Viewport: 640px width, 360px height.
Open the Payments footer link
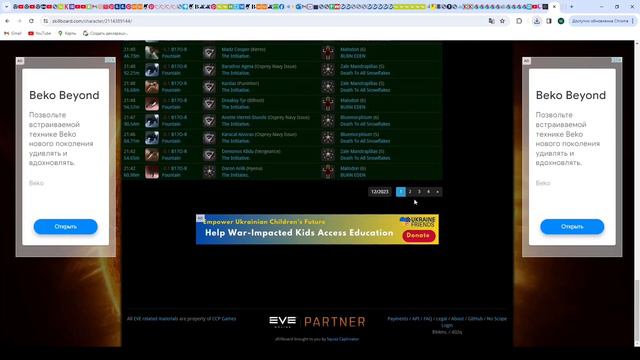(x=398, y=319)
